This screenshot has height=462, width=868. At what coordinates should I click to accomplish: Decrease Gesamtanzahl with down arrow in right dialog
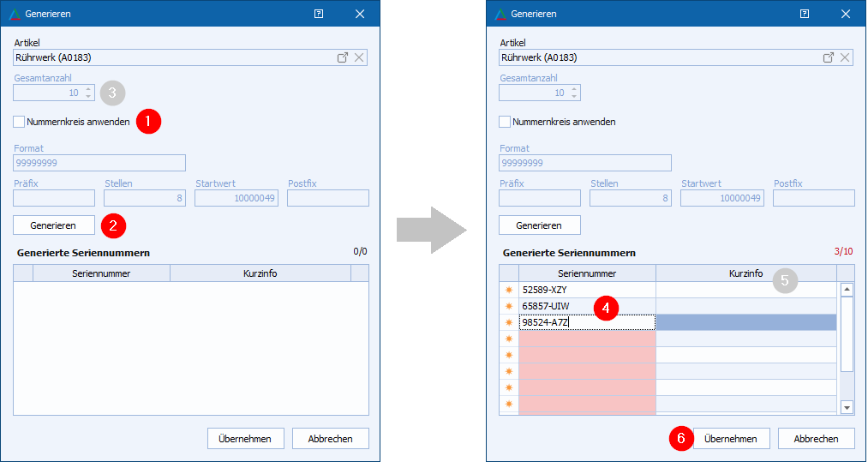coord(573,96)
